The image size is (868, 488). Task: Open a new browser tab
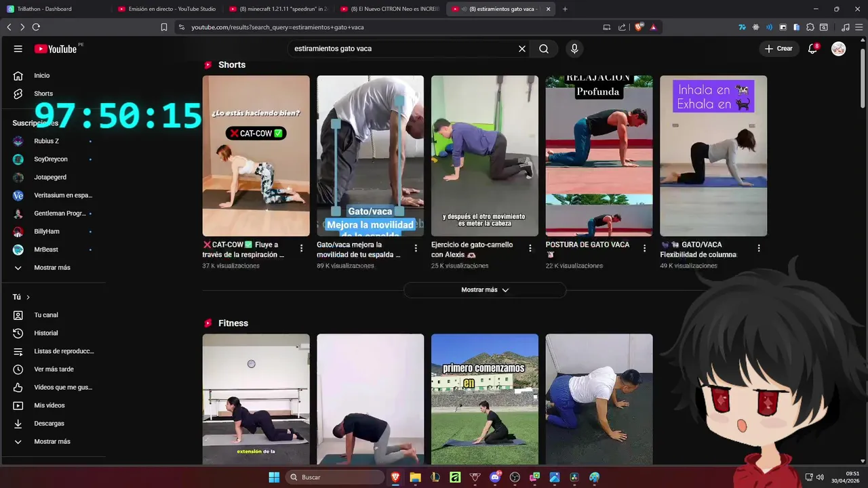565,9
